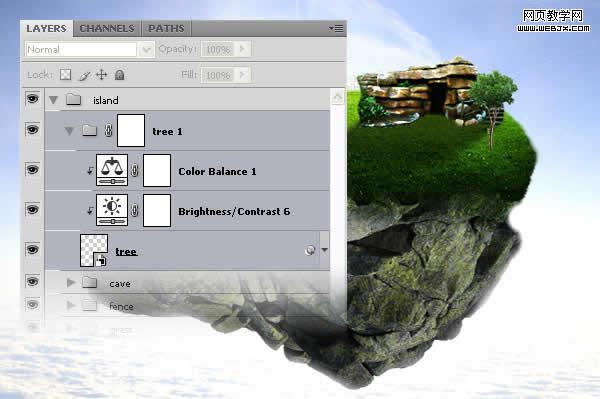Hide the fence group eye
This screenshot has width=600, height=399.
33,304
